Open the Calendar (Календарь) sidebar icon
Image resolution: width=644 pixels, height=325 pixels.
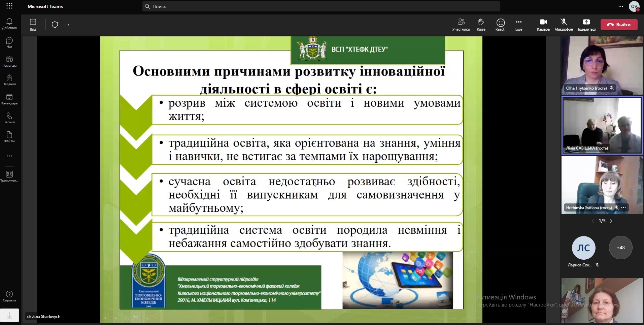9,99
